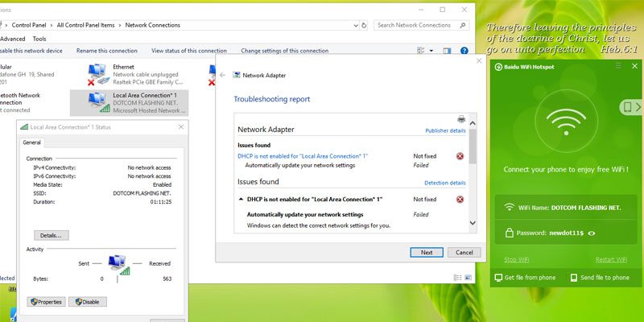Screen dimensions: 644x322
Task: Close the Local Area Connection Status dialog
Action: pyautogui.click(x=180, y=127)
